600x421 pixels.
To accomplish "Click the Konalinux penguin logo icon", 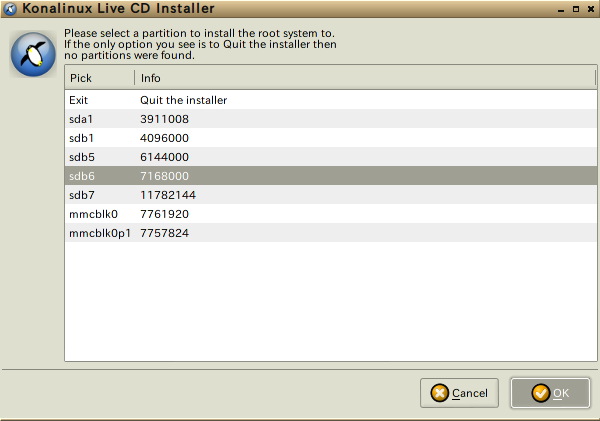I will [33, 54].
